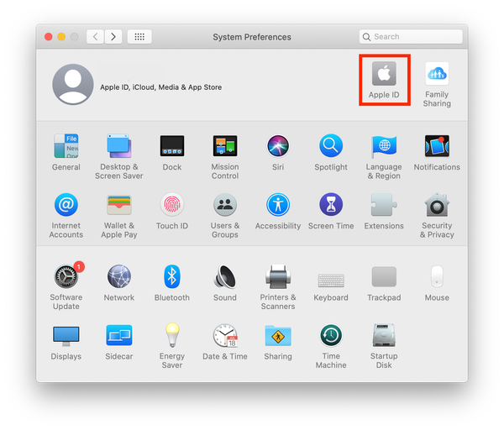Click the Show All grid button
The image size is (504, 430).
click(x=139, y=37)
